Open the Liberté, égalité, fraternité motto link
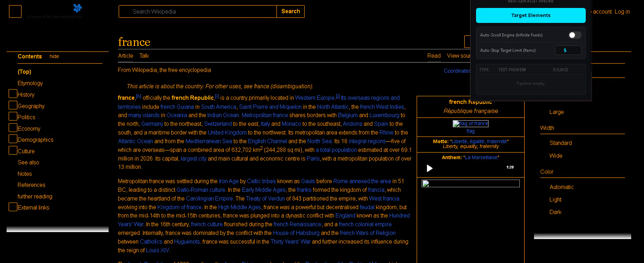 (479, 141)
